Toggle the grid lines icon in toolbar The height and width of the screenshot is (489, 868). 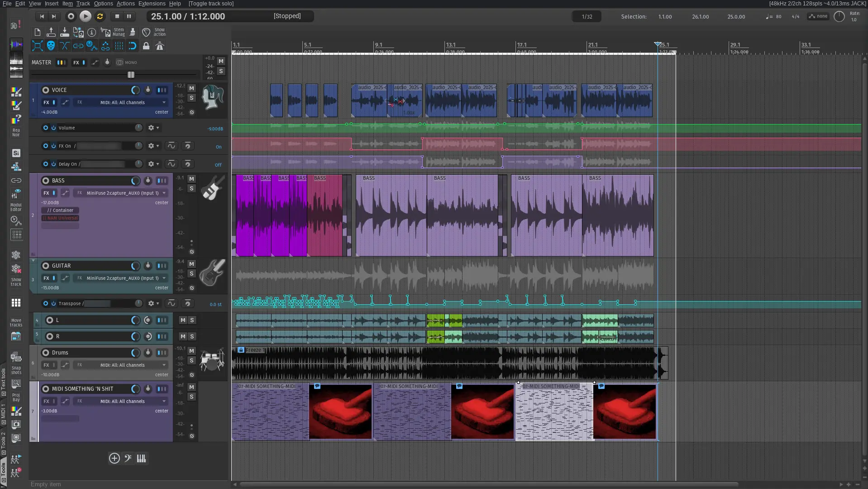pyautogui.click(x=119, y=46)
